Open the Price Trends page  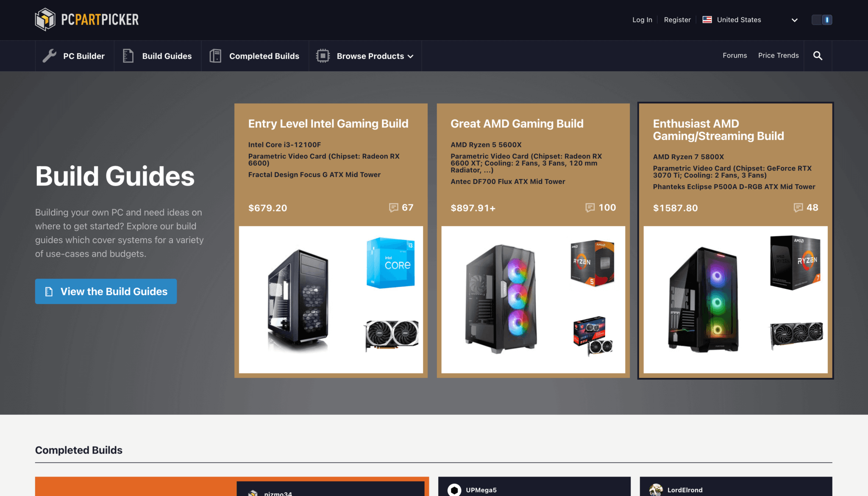click(x=778, y=55)
